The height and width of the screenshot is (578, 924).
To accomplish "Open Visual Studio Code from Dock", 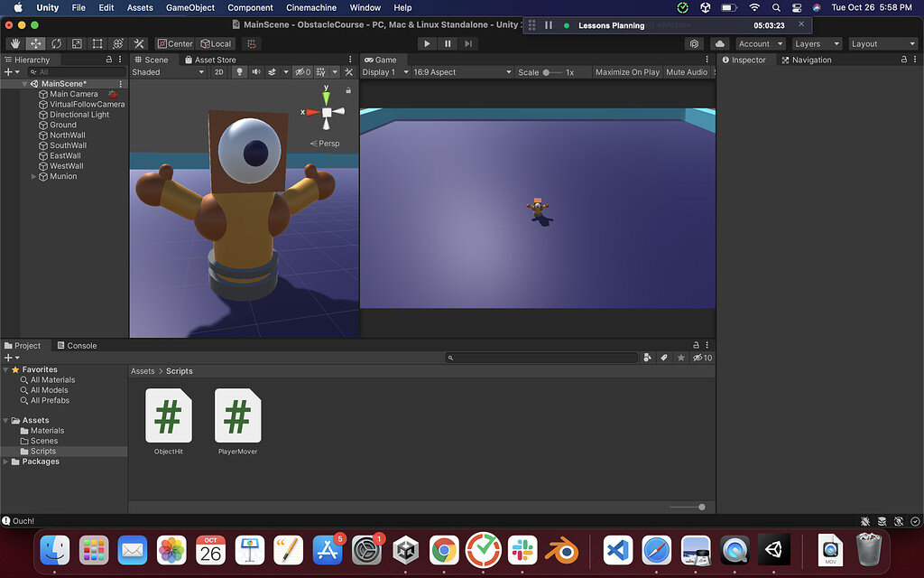I will pos(617,550).
